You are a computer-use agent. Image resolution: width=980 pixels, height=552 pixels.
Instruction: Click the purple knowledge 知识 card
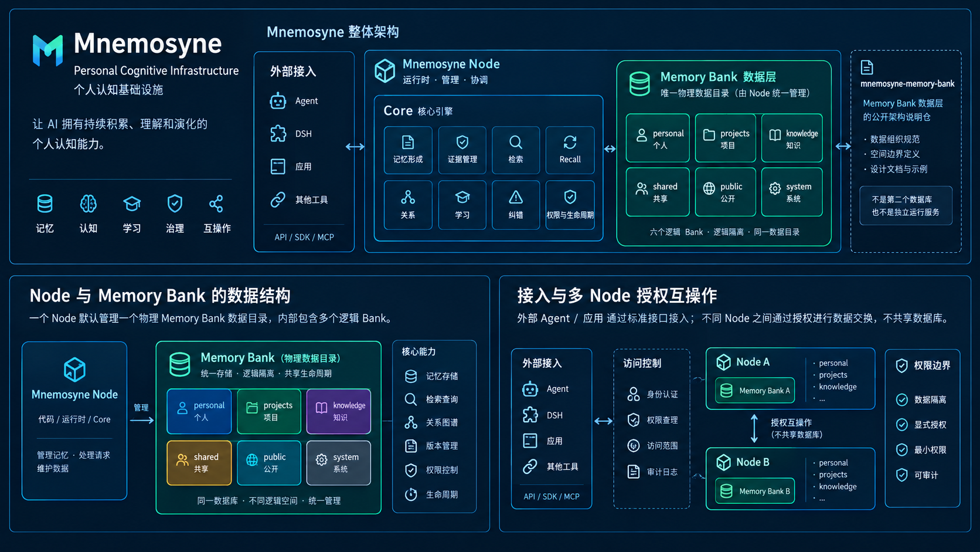(339, 411)
